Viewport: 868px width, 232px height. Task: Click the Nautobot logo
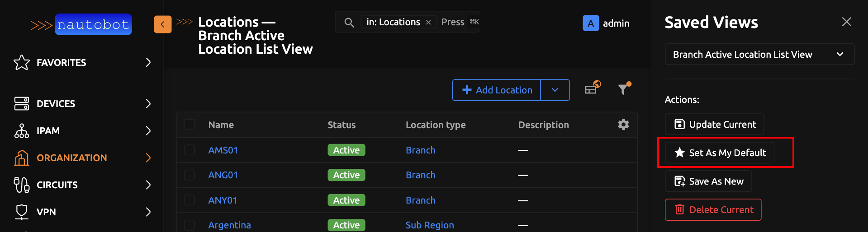click(81, 24)
